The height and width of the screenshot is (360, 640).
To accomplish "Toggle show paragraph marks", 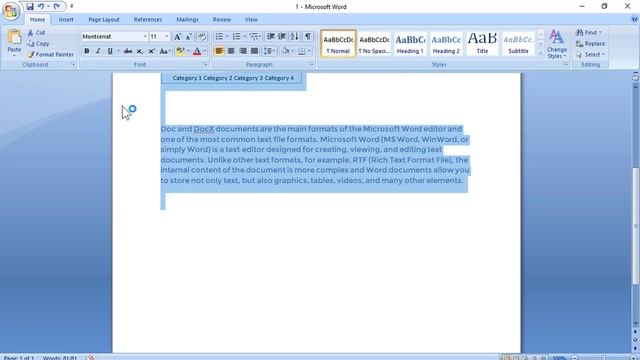I will (308, 37).
